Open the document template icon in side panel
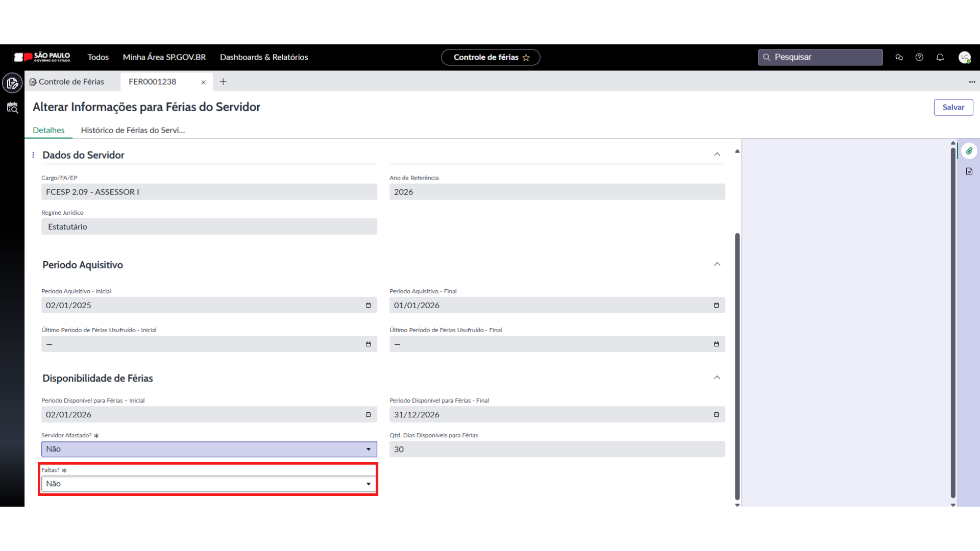 click(969, 171)
